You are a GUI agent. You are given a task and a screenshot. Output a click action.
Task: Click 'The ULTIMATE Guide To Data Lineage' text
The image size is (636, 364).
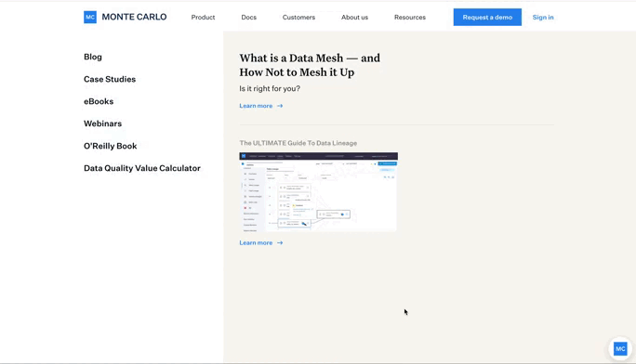tap(298, 143)
